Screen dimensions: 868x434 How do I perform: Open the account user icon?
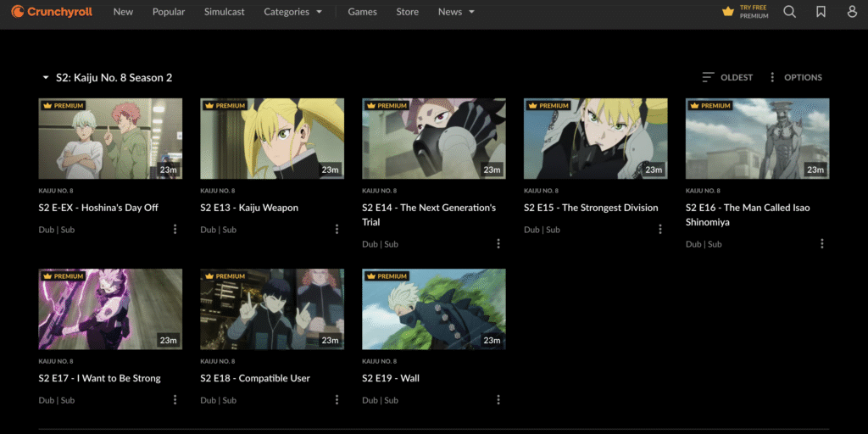pyautogui.click(x=852, y=12)
